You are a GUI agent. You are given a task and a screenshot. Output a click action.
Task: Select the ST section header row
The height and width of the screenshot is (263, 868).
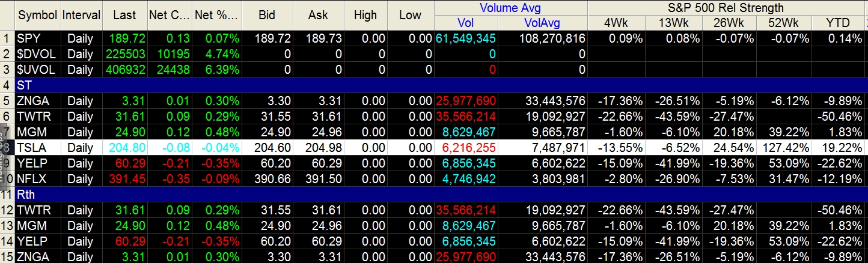(x=421, y=85)
